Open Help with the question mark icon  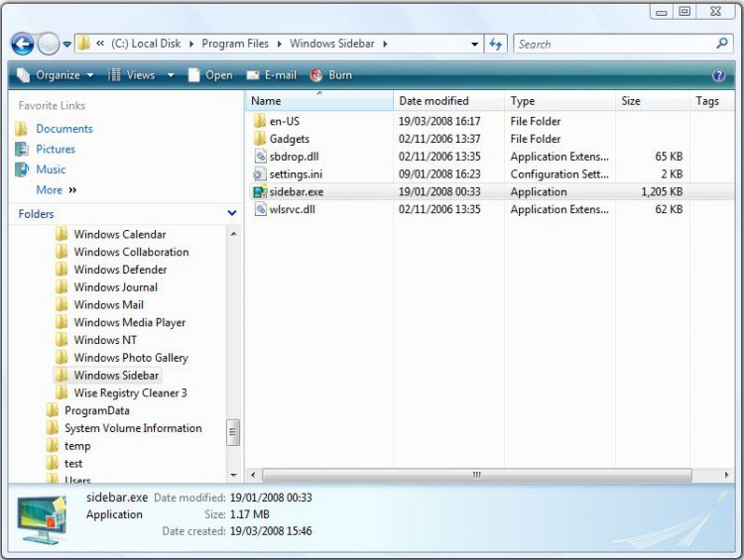719,75
